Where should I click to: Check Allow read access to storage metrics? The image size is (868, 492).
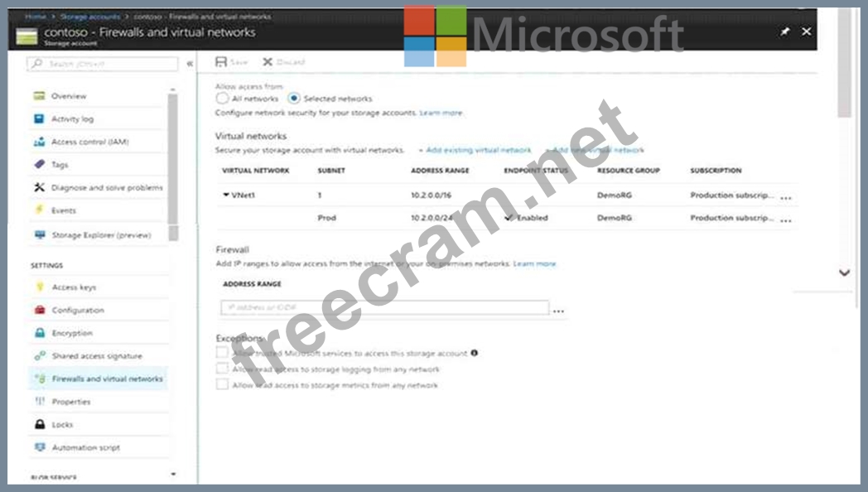pos(222,384)
